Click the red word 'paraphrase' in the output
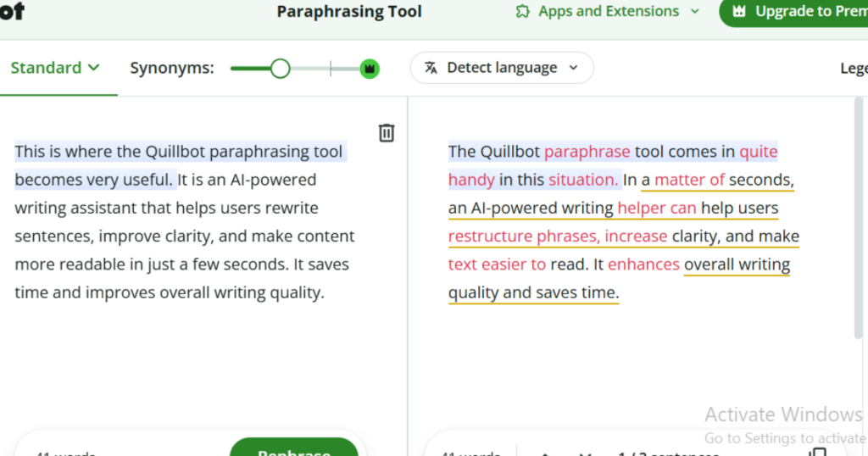This screenshot has height=456, width=868. (587, 152)
